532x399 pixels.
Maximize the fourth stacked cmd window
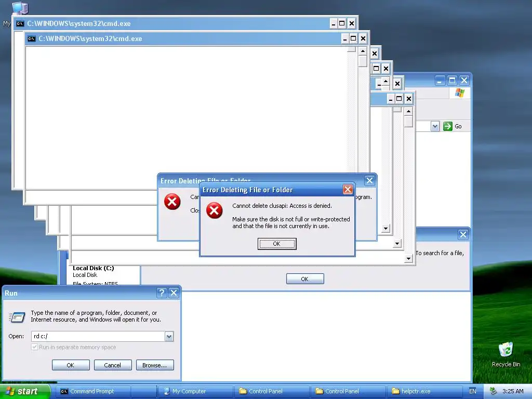click(376, 69)
